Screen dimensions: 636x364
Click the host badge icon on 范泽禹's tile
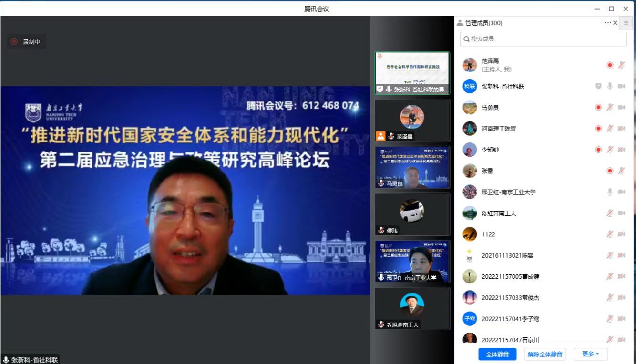(380, 136)
